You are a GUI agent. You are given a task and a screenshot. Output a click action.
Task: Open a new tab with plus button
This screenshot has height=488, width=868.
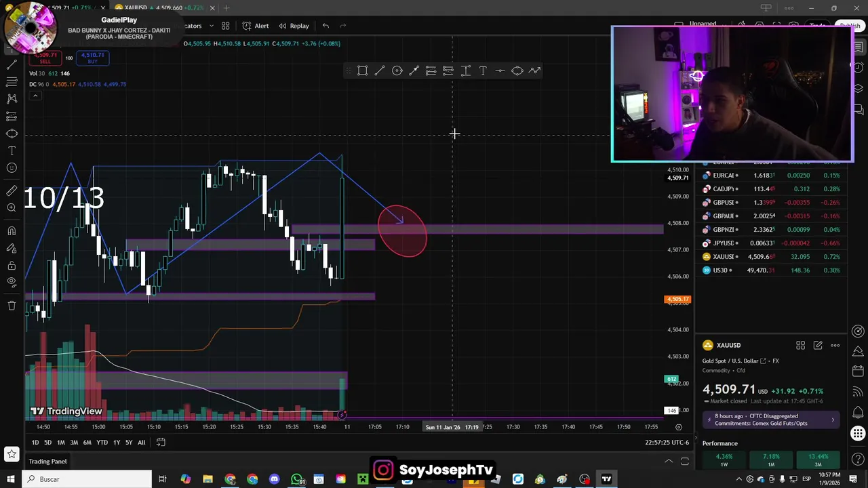coord(226,7)
